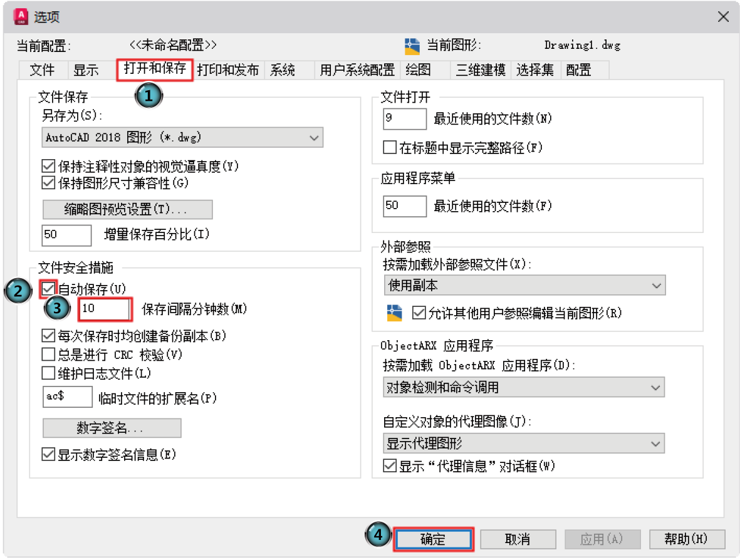740x560 pixels.
Task: Click the 保存间隔分钟数 input field
Action: 104,309
